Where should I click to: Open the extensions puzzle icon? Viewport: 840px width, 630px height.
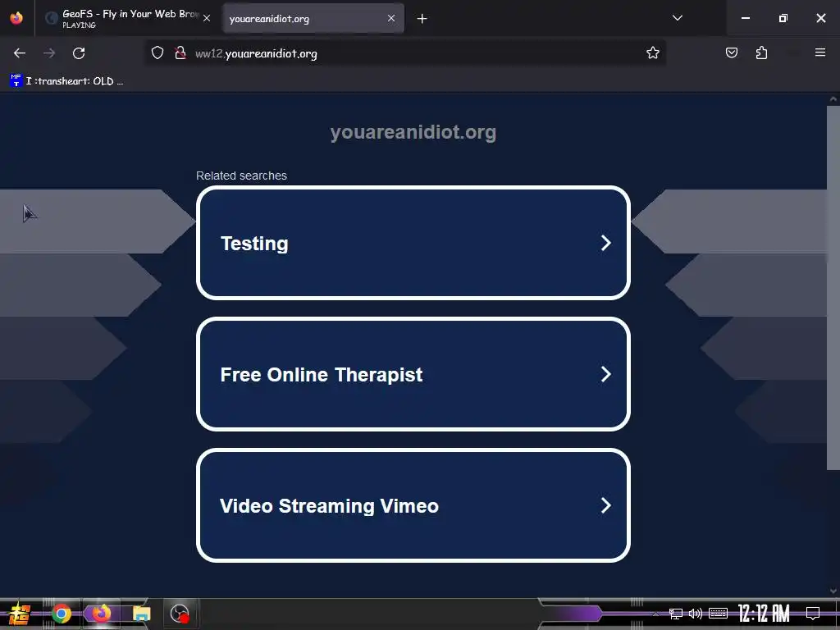(761, 52)
